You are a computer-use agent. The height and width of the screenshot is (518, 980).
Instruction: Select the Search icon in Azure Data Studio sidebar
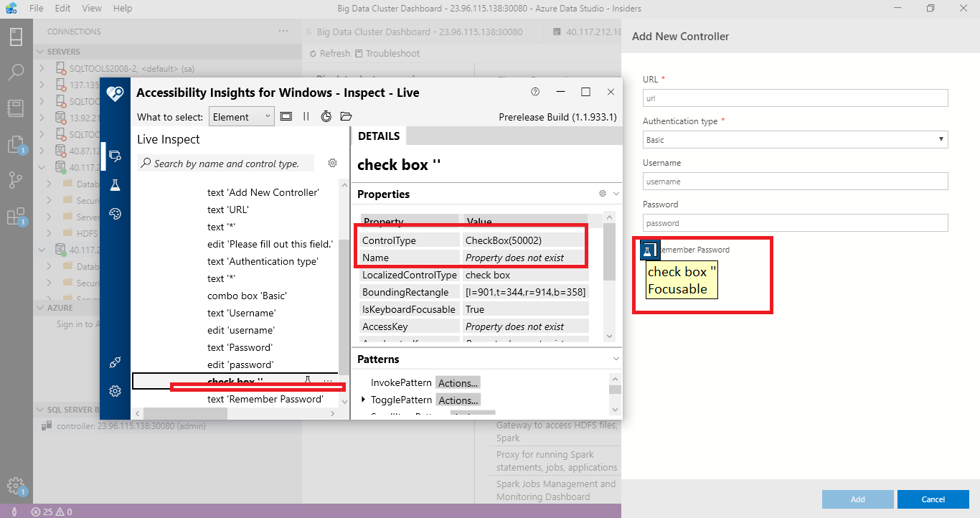tap(17, 72)
